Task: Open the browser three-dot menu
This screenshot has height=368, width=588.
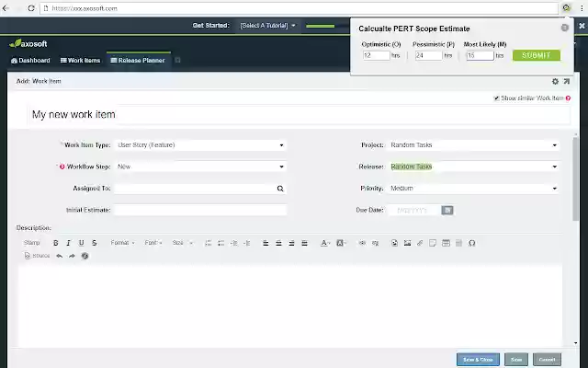Action: pos(582,8)
